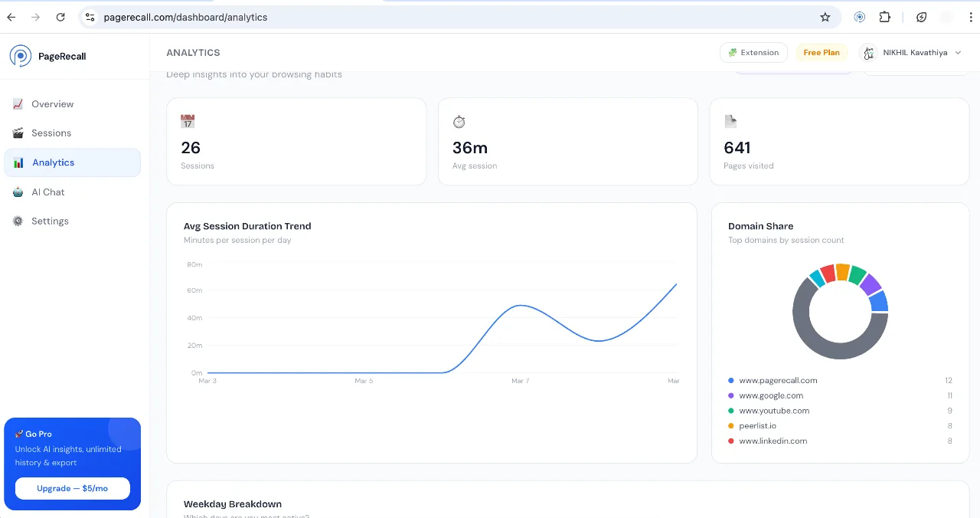This screenshot has width=980, height=518.
Task: Open browser Extensions puzzle icon
Action: [x=884, y=17]
